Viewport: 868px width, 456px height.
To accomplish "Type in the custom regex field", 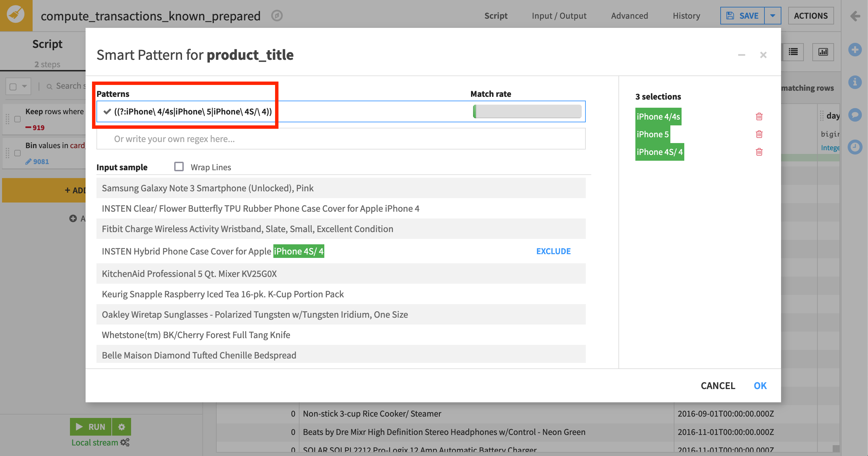I will tap(341, 139).
